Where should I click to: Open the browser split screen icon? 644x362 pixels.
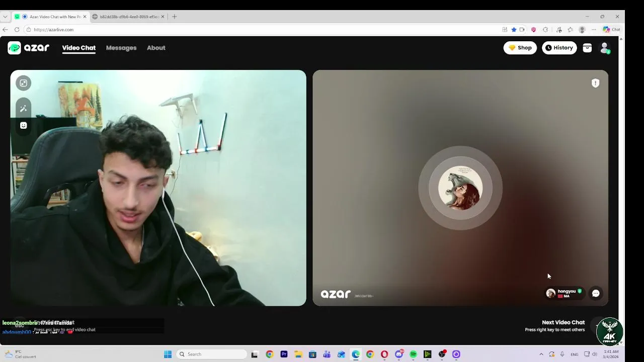[x=505, y=30]
